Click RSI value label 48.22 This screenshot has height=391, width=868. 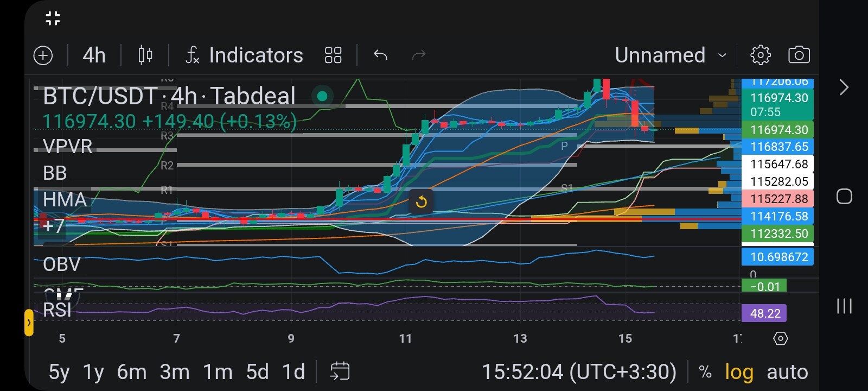point(764,313)
